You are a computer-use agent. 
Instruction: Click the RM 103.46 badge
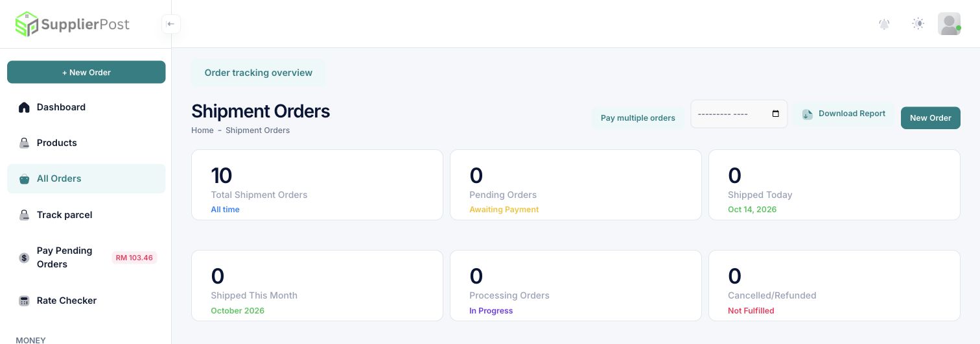tap(134, 258)
